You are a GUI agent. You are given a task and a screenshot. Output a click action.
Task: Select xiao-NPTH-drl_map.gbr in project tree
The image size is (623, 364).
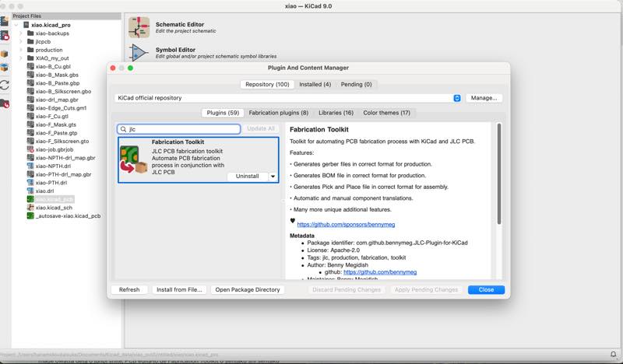[x=65, y=158]
